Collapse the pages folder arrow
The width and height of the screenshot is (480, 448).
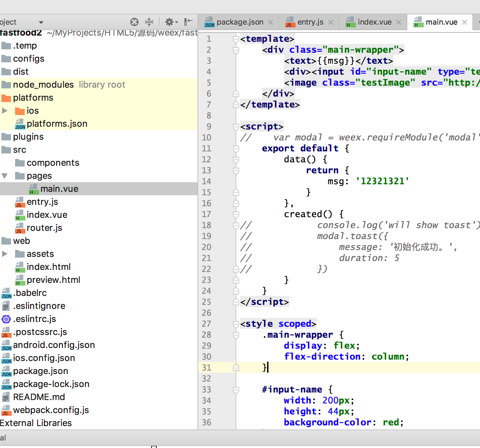5,176
